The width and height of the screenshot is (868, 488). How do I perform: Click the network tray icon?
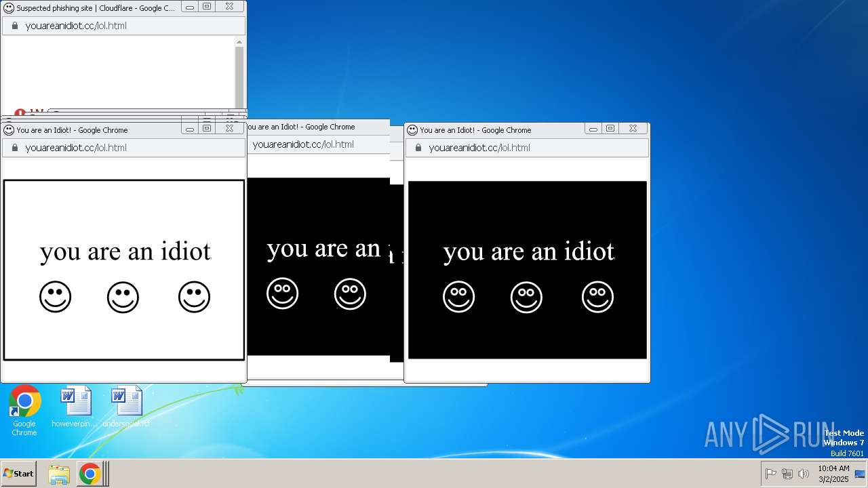[787, 474]
